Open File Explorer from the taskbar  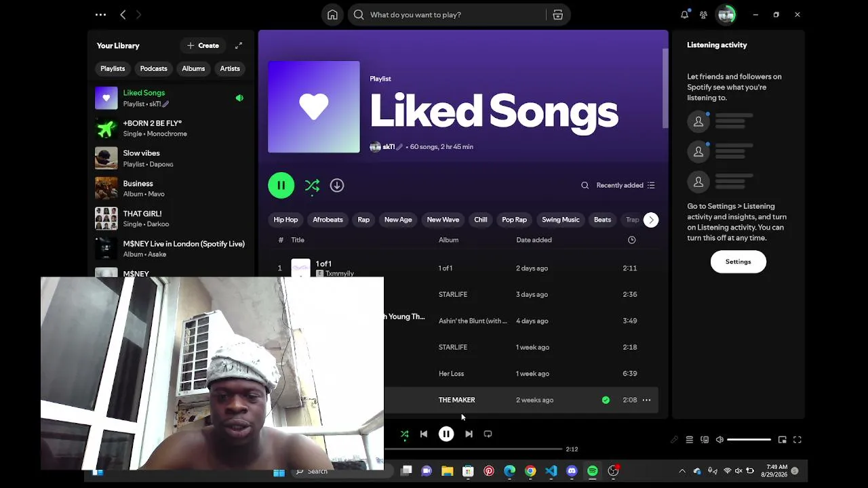(x=448, y=471)
